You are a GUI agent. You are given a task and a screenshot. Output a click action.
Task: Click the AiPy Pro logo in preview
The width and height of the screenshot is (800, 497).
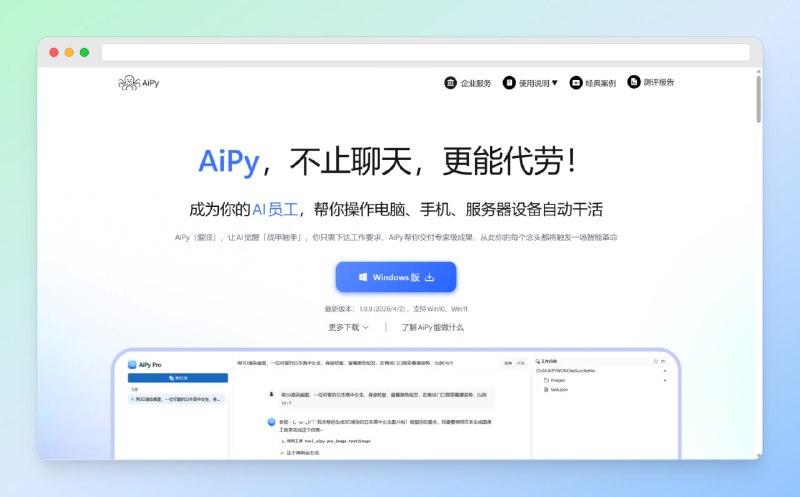(x=144, y=365)
